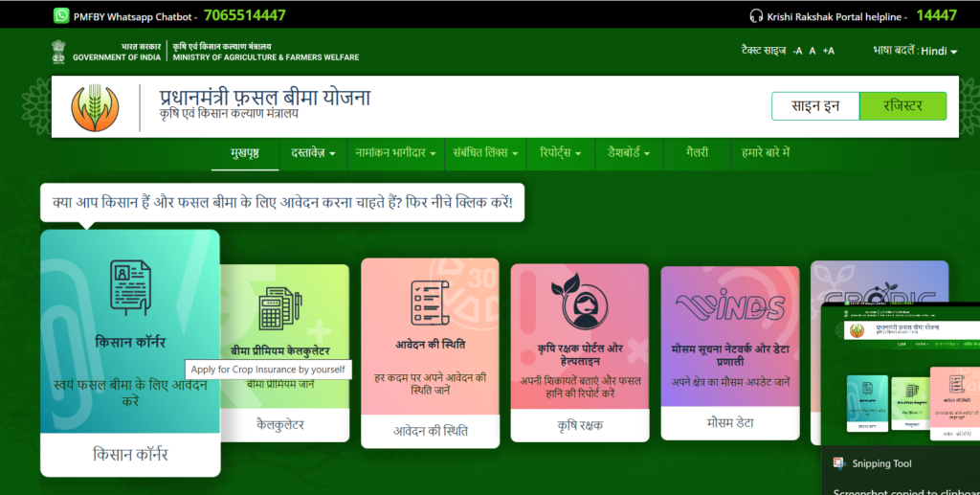The image size is (980, 495).
Task: Click the साइन इन button
Action: coord(815,106)
